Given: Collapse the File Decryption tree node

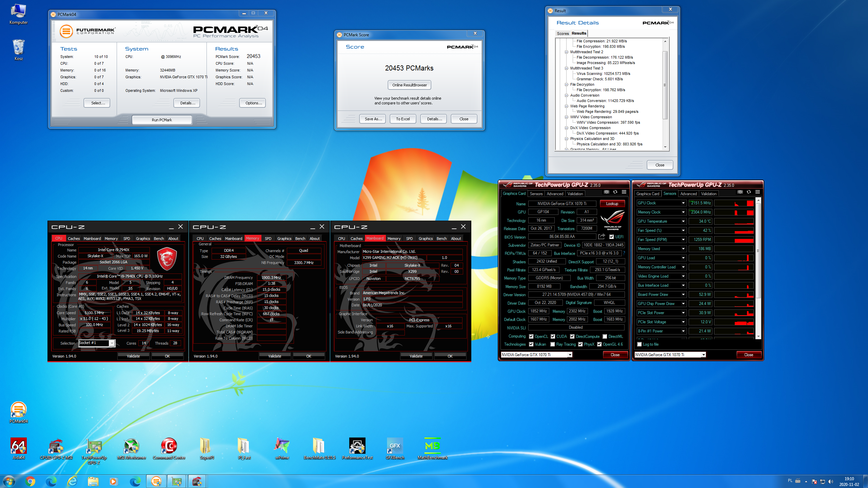Looking at the screenshot, I should pyautogui.click(x=566, y=84).
